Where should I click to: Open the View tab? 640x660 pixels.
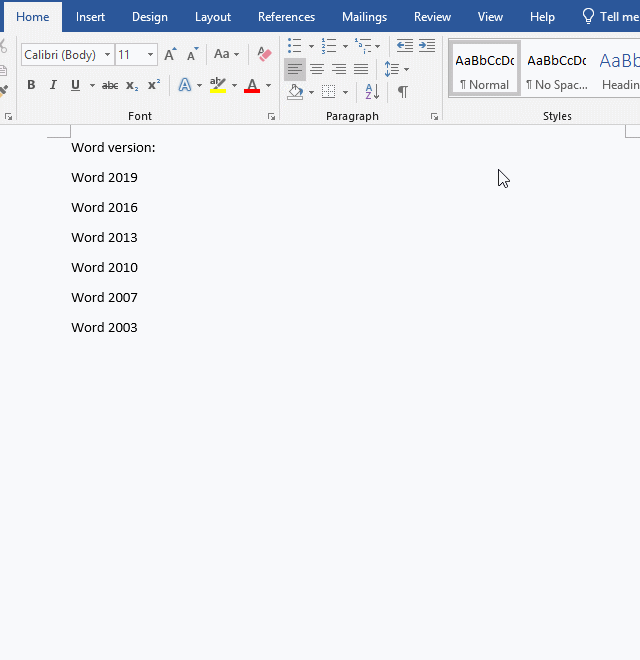coord(490,17)
